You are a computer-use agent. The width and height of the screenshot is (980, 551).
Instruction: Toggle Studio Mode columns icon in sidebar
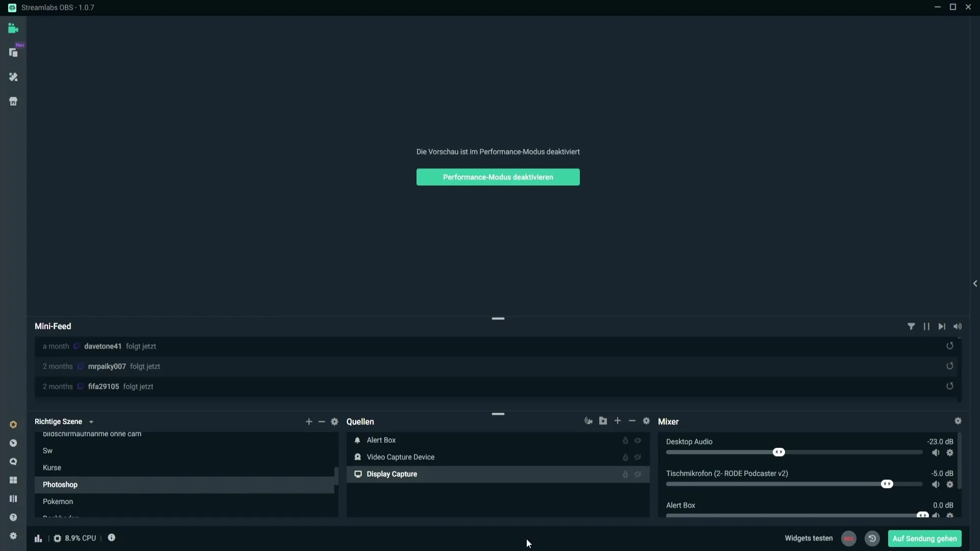pyautogui.click(x=13, y=498)
